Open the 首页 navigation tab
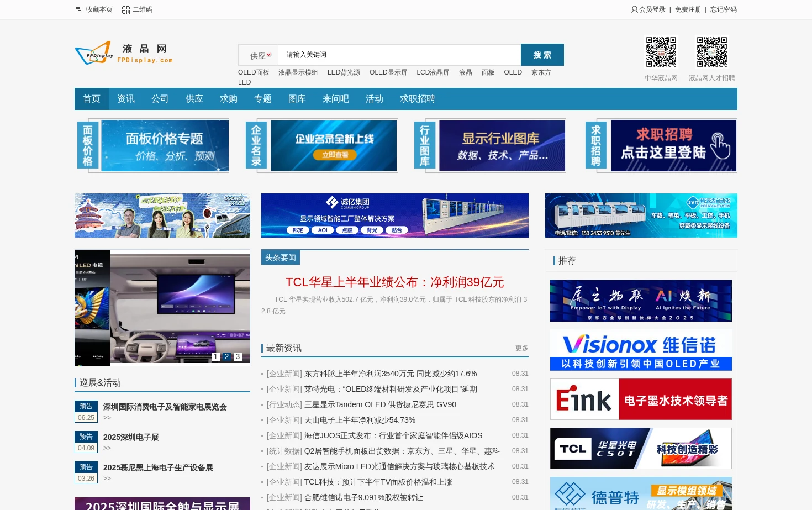812x510 pixels. [x=92, y=99]
